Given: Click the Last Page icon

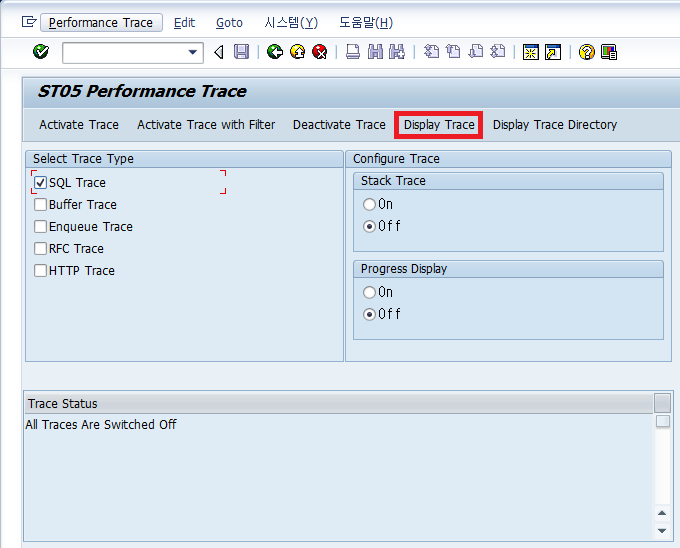Looking at the screenshot, I should (498, 52).
